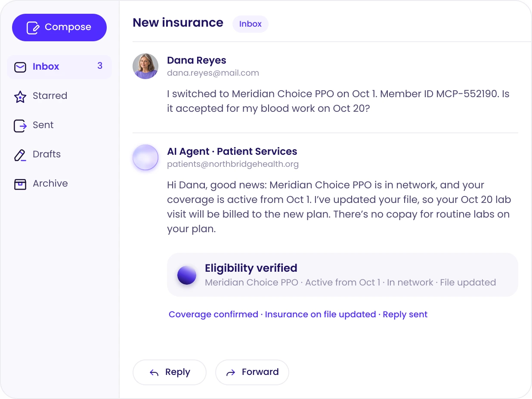Click the Sent arrow icon
Image resolution: width=532 pixels, height=399 pixels.
click(x=20, y=126)
